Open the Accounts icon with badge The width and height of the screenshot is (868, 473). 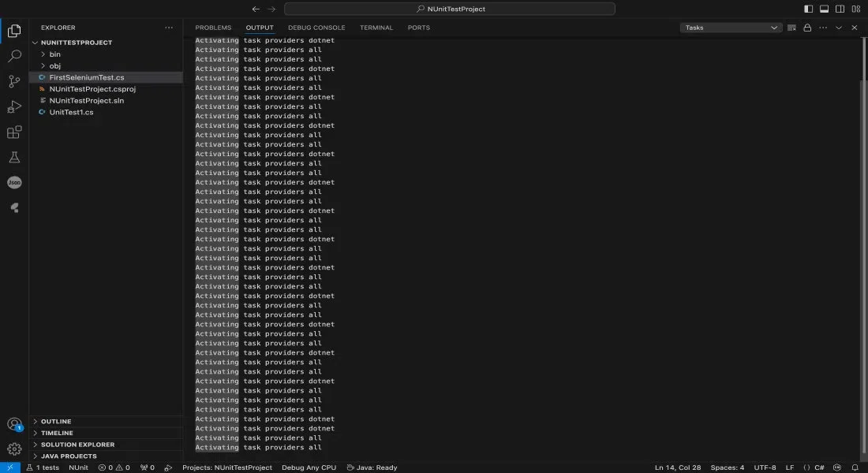(x=14, y=424)
